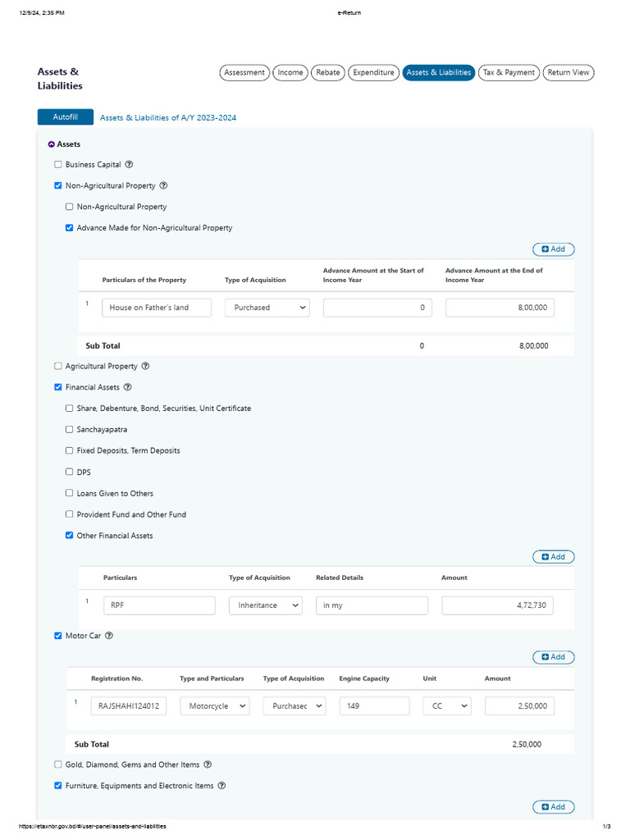The image size is (630, 840).
Task: Edit the 2,50,000 motor car amount field
Action: 519,706
